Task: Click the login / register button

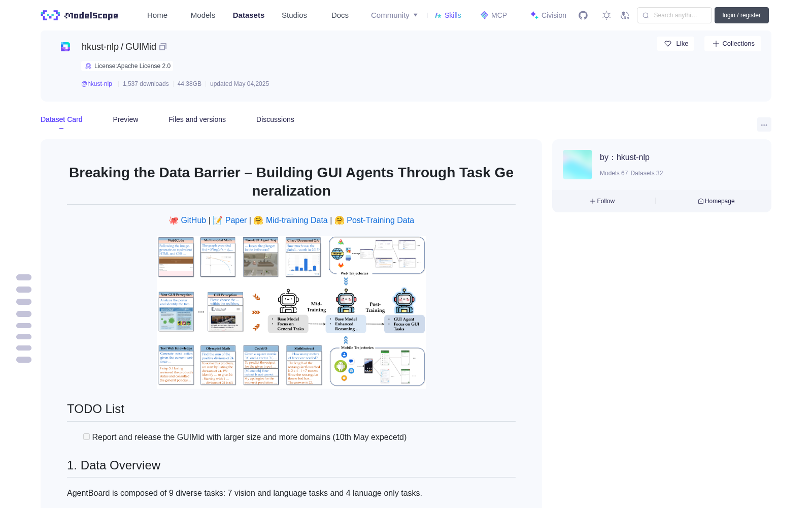Action: 741,15
